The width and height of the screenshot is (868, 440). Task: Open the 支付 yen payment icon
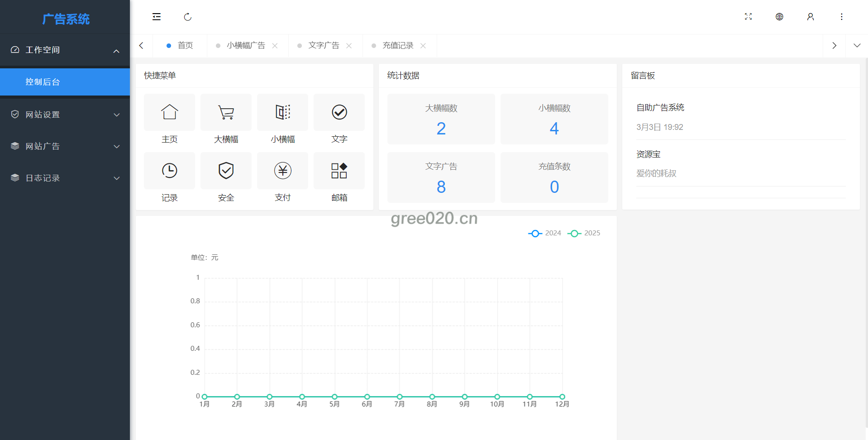(x=282, y=171)
